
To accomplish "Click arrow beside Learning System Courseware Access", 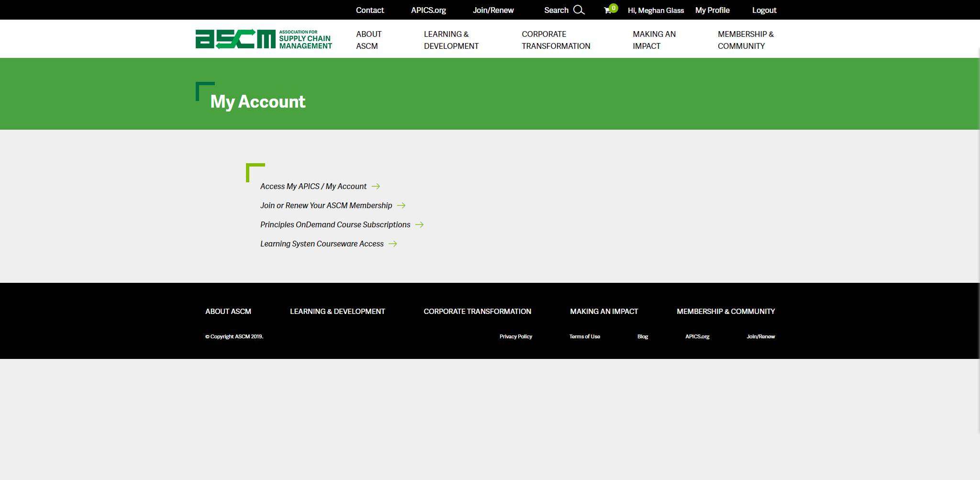I will [392, 244].
